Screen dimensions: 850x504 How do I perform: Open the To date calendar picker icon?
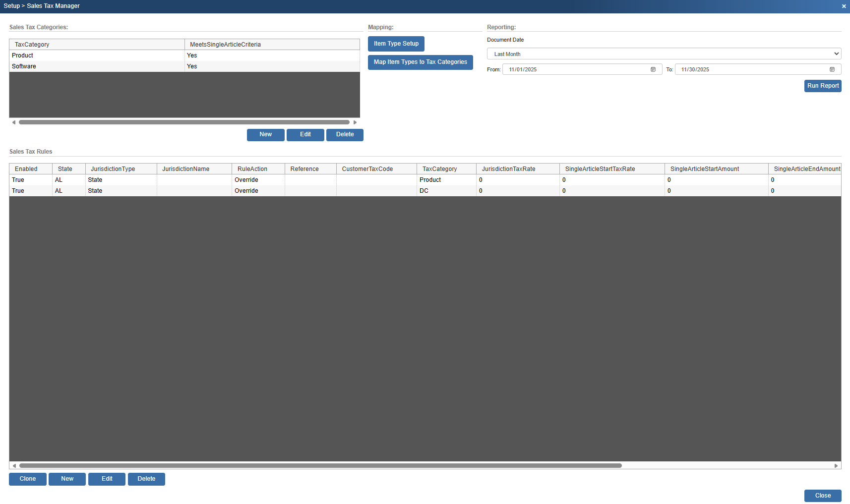[832, 69]
